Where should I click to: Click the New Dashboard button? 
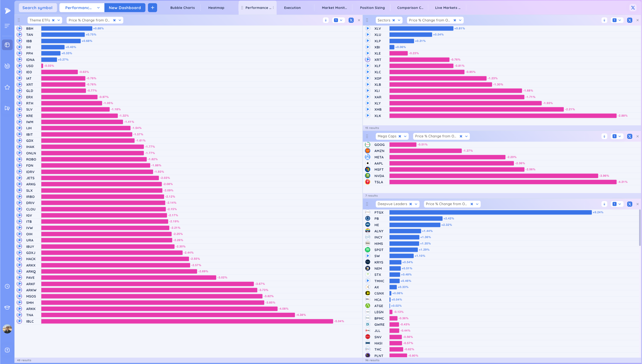125,8
